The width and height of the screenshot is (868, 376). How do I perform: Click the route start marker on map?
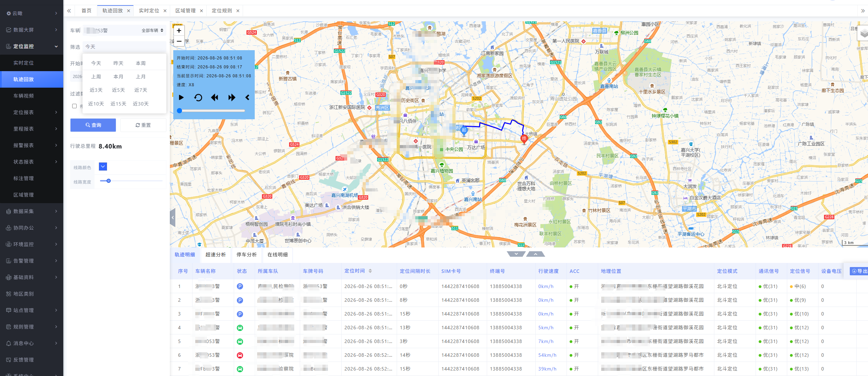point(464,130)
